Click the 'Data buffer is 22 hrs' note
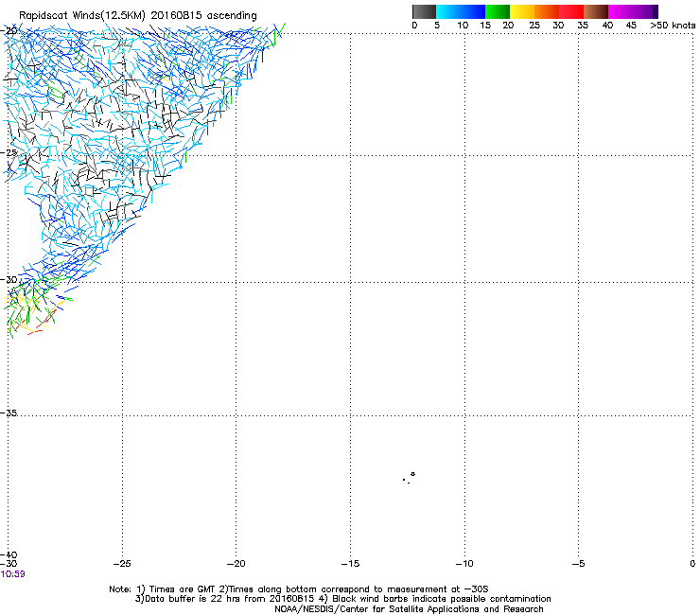 pyautogui.click(x=342, y=599)
